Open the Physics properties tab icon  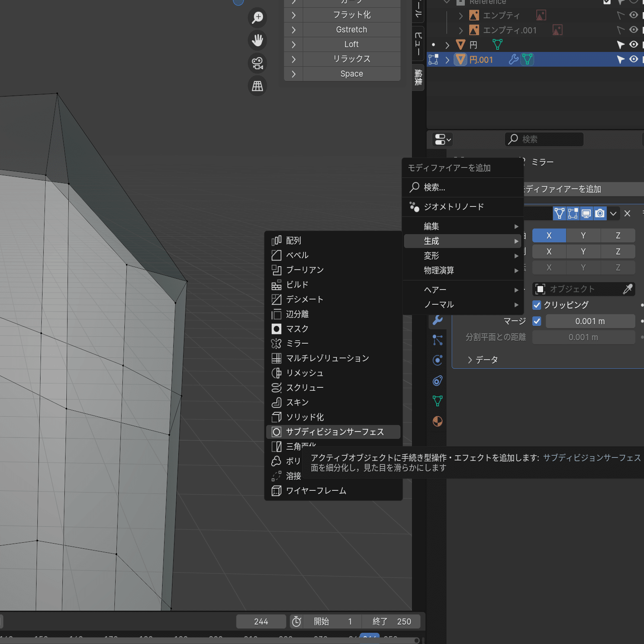[438, 360]
